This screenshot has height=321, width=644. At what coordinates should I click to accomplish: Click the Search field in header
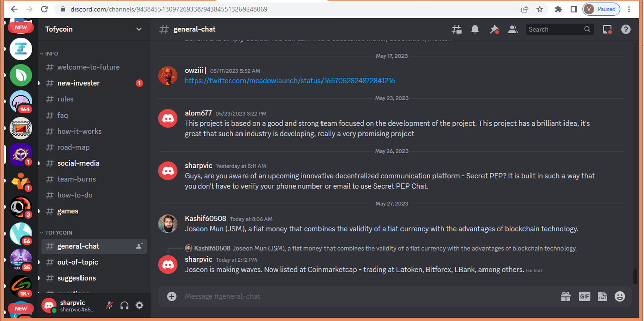pos(559,29)
